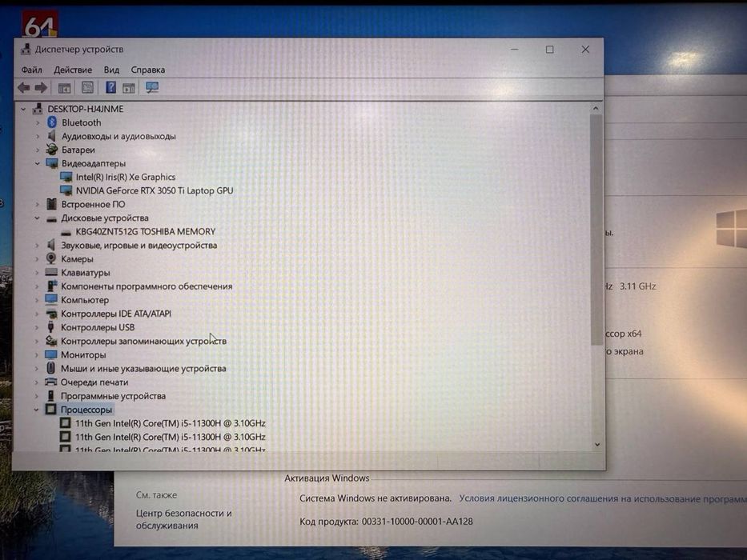Select KBG40ZNT512G TOSHIBA MEMORY disk
The height and width of the screenshot is (560, 747).
(145, 232)
